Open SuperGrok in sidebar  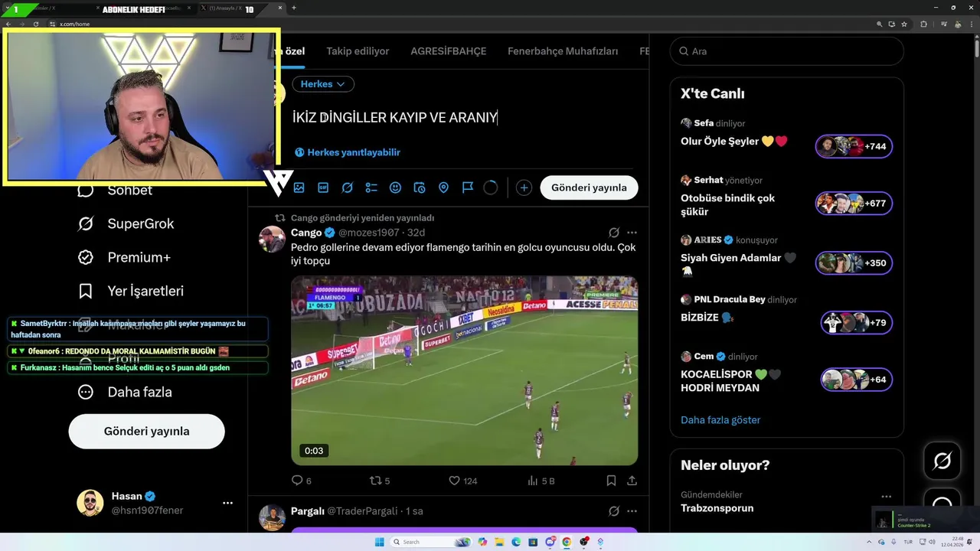coord(126,223)
